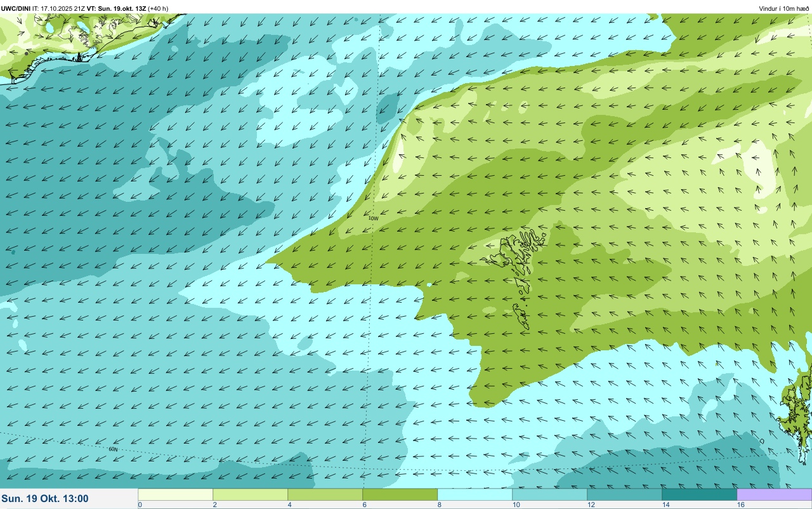Click the olive green 6–8 legend swatch

point(400,494)
